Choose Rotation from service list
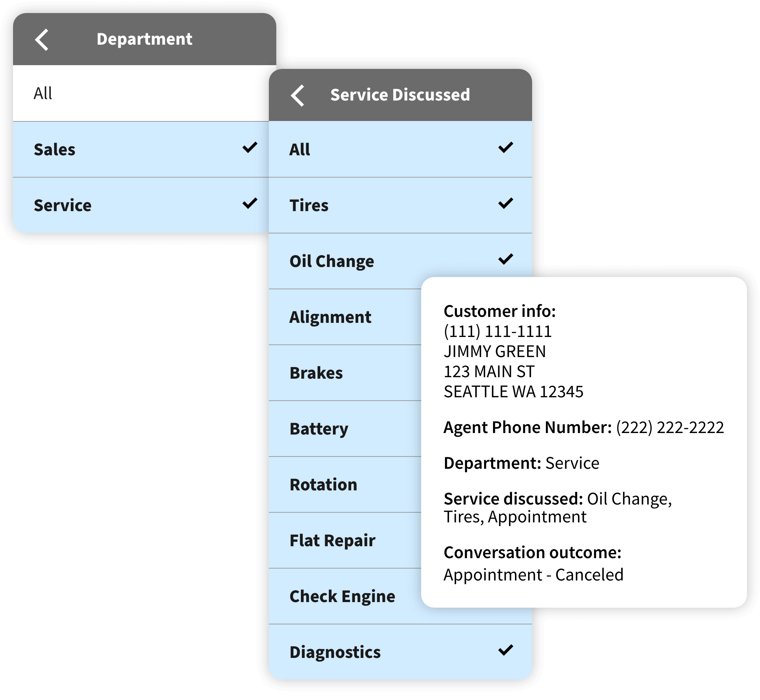The image size is (760, 700). [323, 484]
